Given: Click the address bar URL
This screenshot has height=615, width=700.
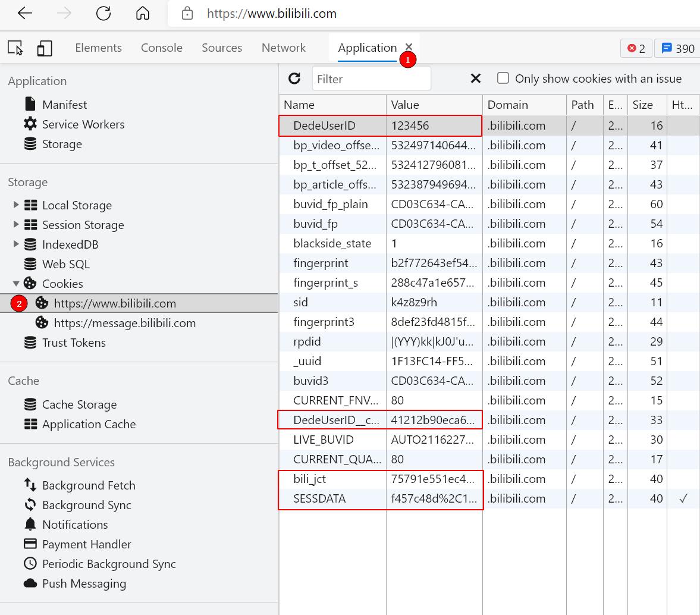Looking at the screenshot, I should tap(271, 14).
